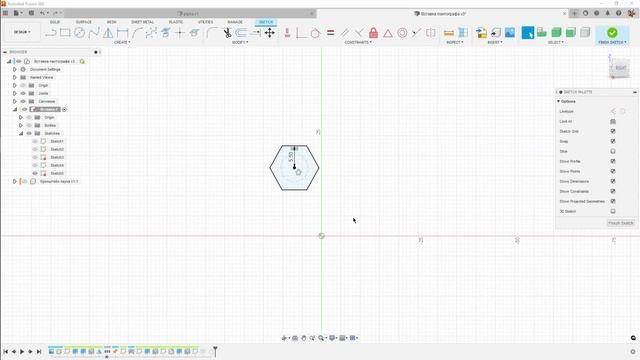Apply the Concentric constraint
Screen dimensions: 640x360
tap(402, 33)
